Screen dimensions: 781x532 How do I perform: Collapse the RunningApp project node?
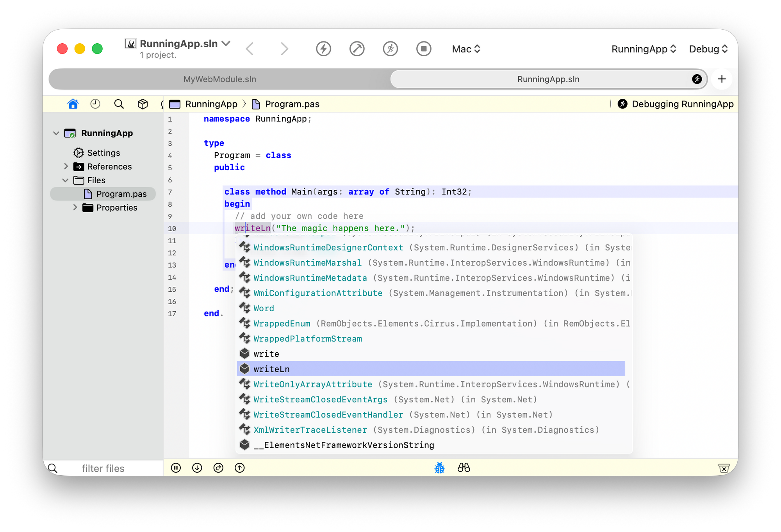pyautogui.click(x=56, y=133)
